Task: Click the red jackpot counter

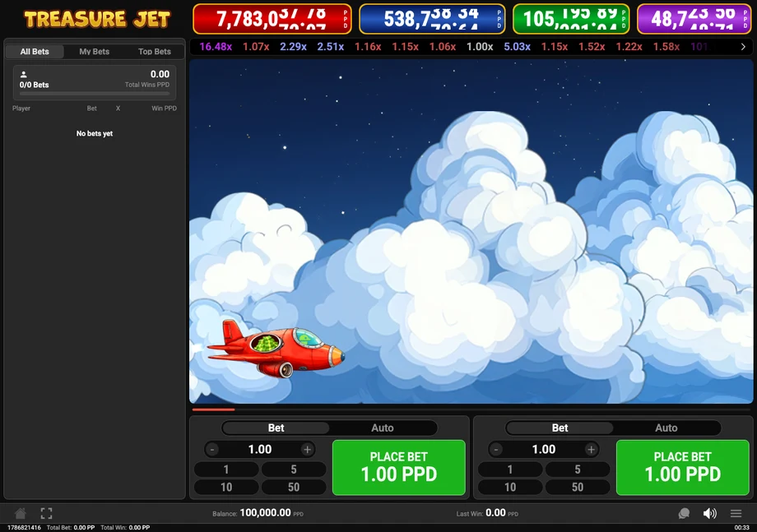Action: coord(272,19)
